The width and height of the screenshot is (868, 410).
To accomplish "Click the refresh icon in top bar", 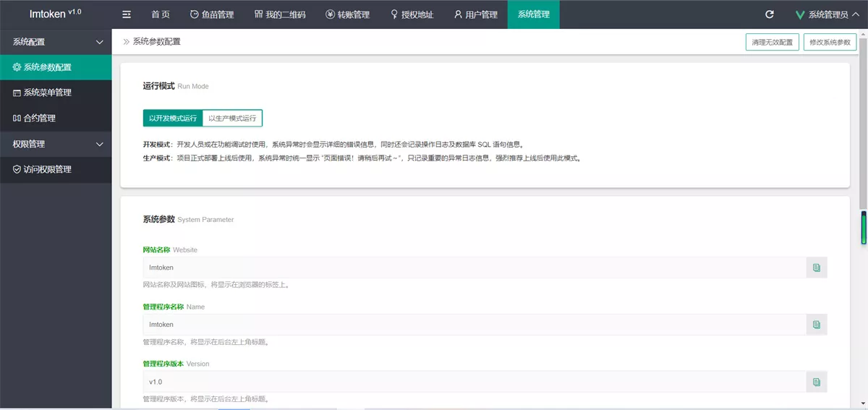I will [770, 14].
